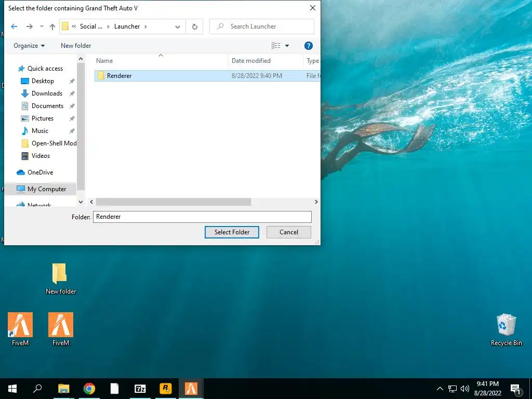Sort by the Type column header

(x=312, y=61)
